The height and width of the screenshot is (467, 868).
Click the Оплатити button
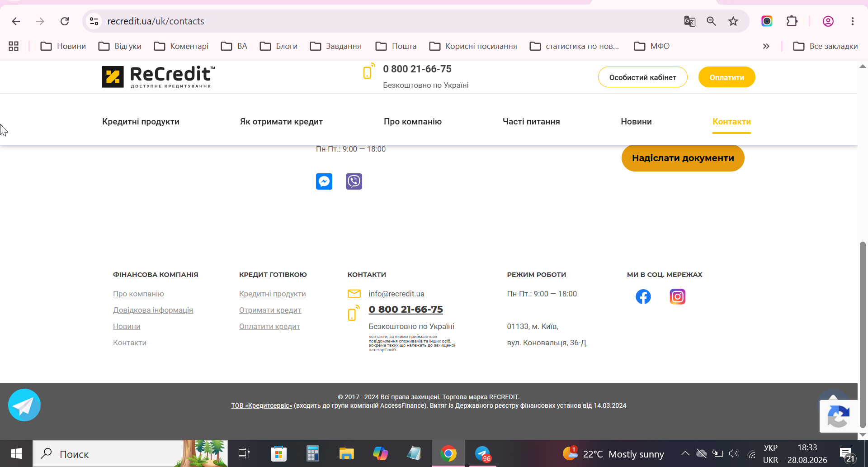727,77
